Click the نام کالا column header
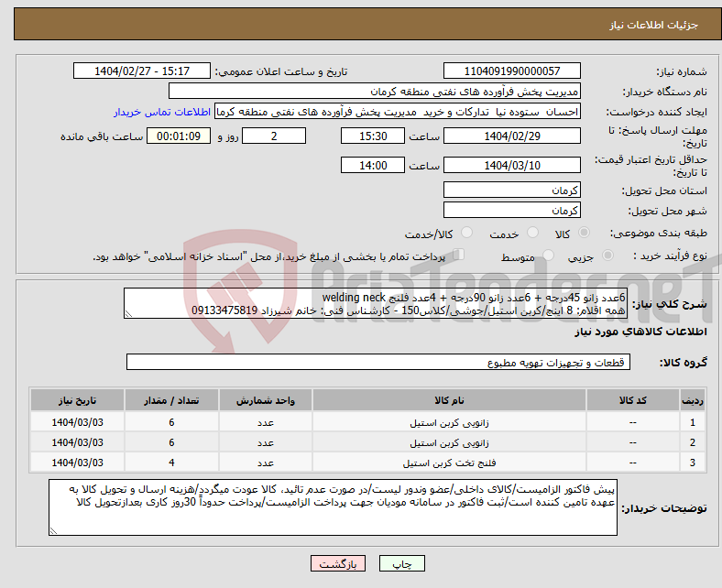This screenshot has height=588, width=722. (x=449, y=400)
